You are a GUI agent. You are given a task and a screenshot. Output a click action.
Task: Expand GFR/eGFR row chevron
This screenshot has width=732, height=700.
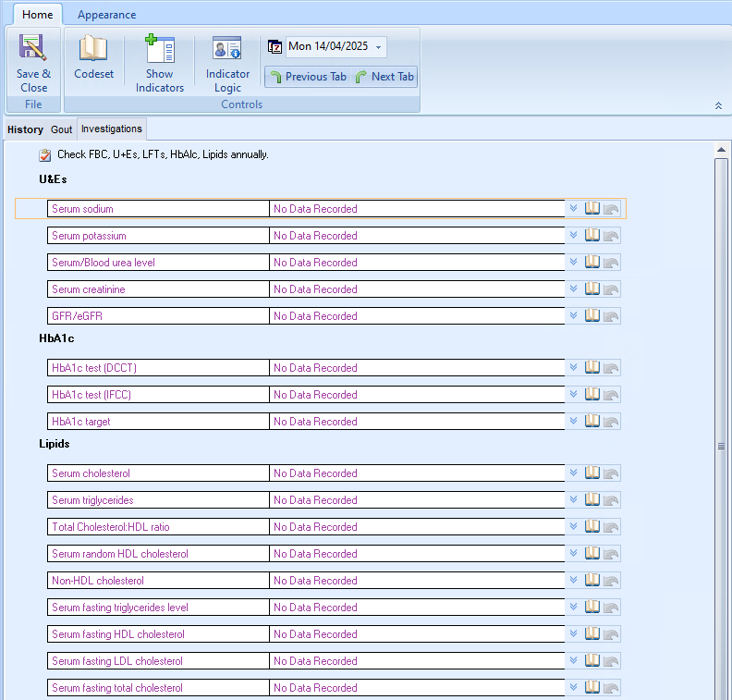574,315
